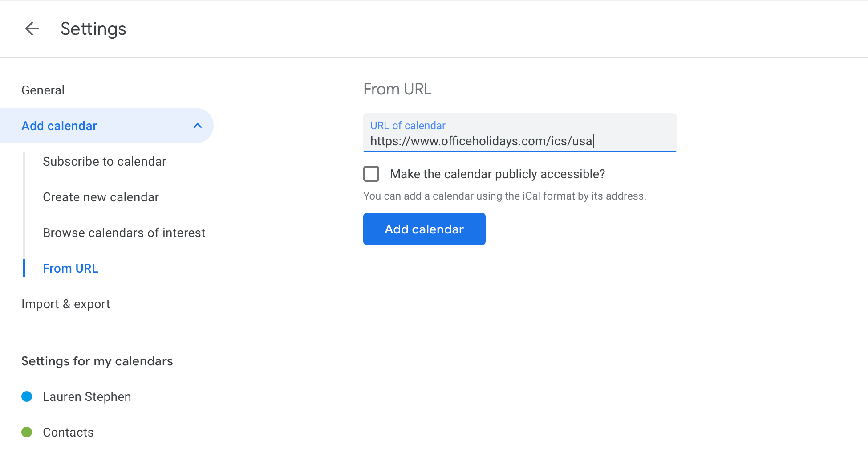Enable the publicly accessible checkbox
This screenshot has width=868, height=474.
pos(371,174)
